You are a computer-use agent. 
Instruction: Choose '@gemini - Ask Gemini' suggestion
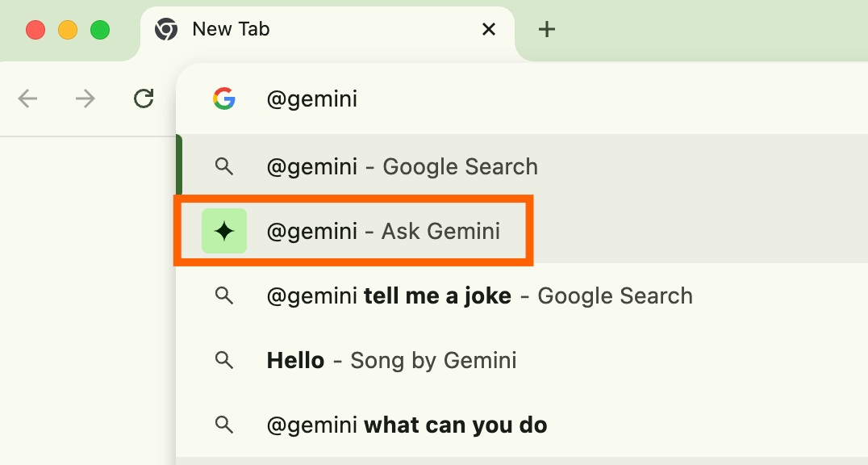(383, 231)
